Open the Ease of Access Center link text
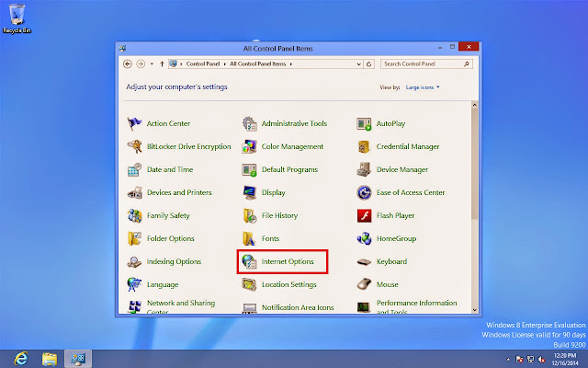Image resolution: width=588 pixels, height=368 pixels. tap(411, 192)
